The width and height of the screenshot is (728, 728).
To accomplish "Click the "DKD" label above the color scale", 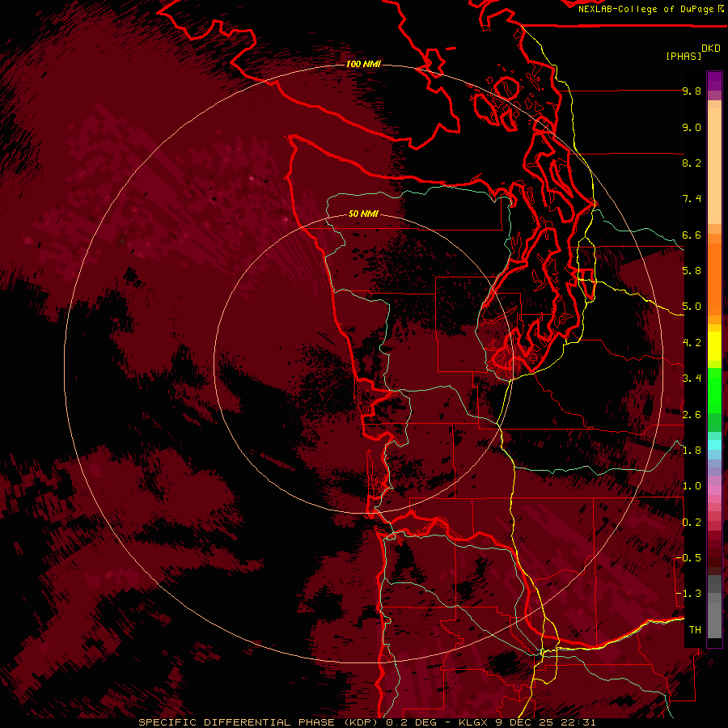I will tap(711, 49).
